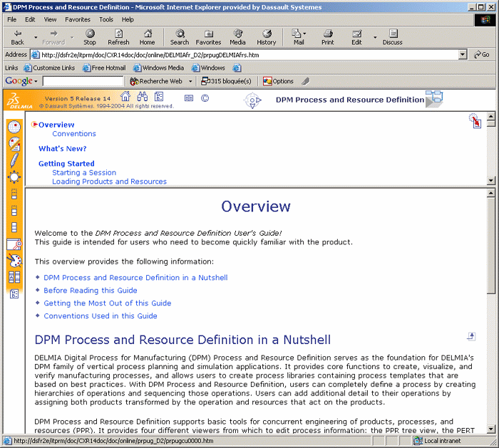Open the Help menu

(128, 19)
